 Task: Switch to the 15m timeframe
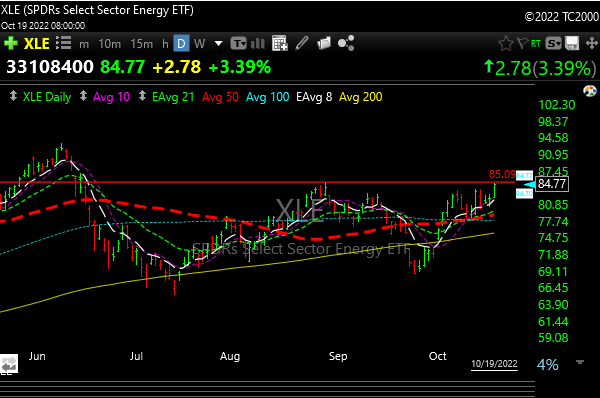(142, 44)
